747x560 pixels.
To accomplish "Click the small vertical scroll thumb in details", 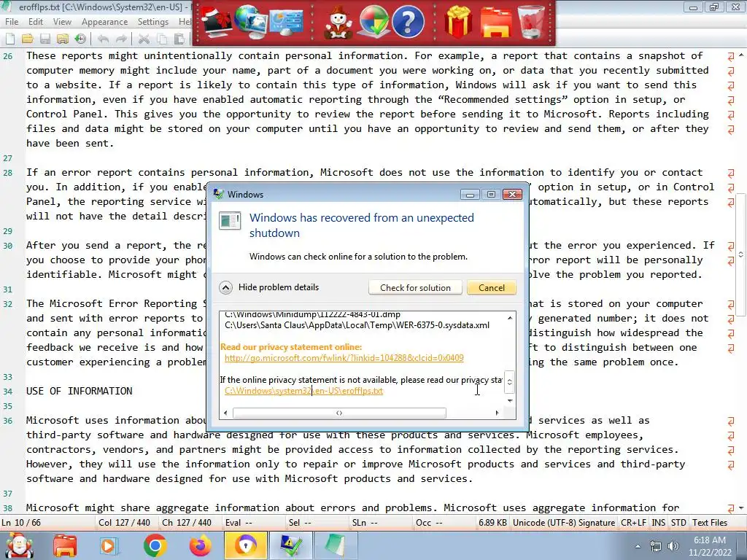I will tap(509, 382).
